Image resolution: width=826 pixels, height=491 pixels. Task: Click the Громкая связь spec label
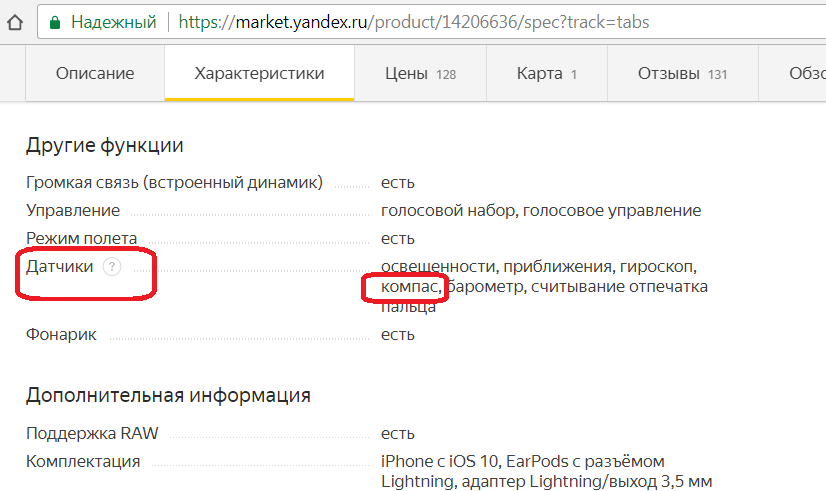(174, 182)
